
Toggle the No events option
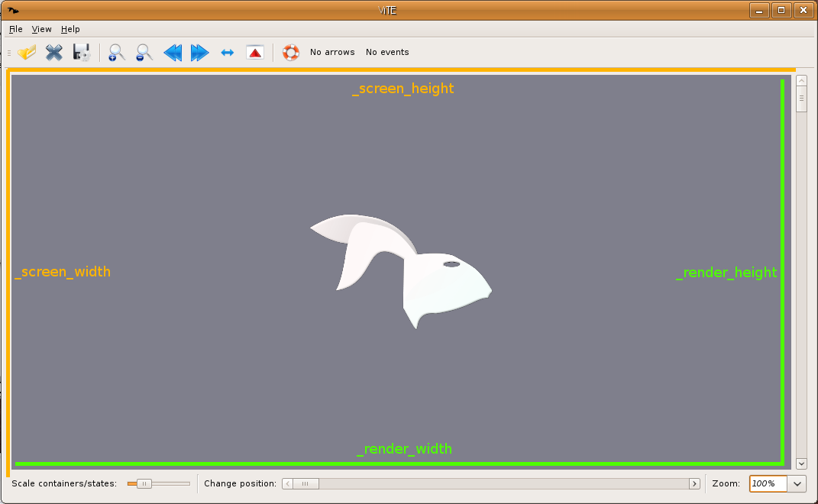387,53
